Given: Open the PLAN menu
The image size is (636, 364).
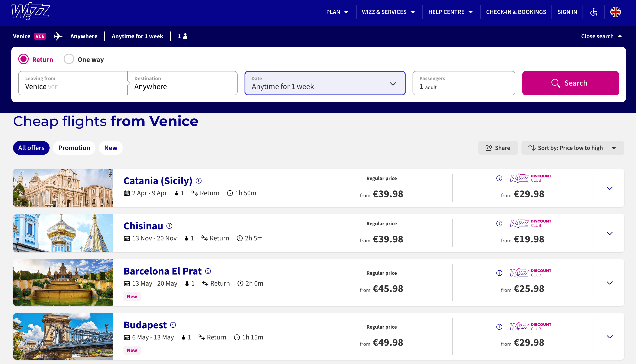Looking at the screenshot, I should coord(336,12).
